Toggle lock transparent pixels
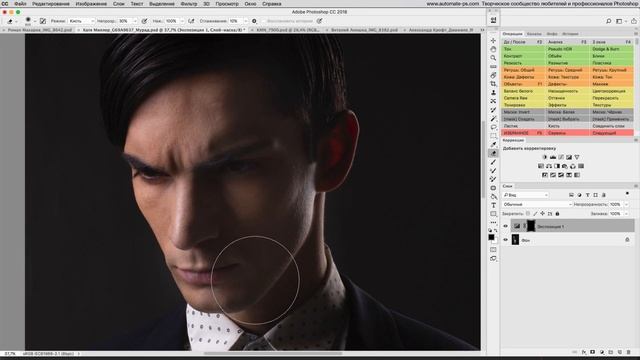This screenshot has width=640, height=360. pos(528,213)
